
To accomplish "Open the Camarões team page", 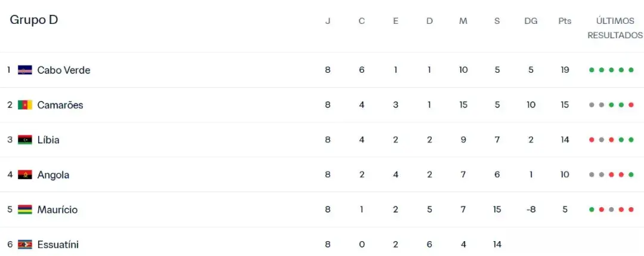I will [x=60, y=105].
